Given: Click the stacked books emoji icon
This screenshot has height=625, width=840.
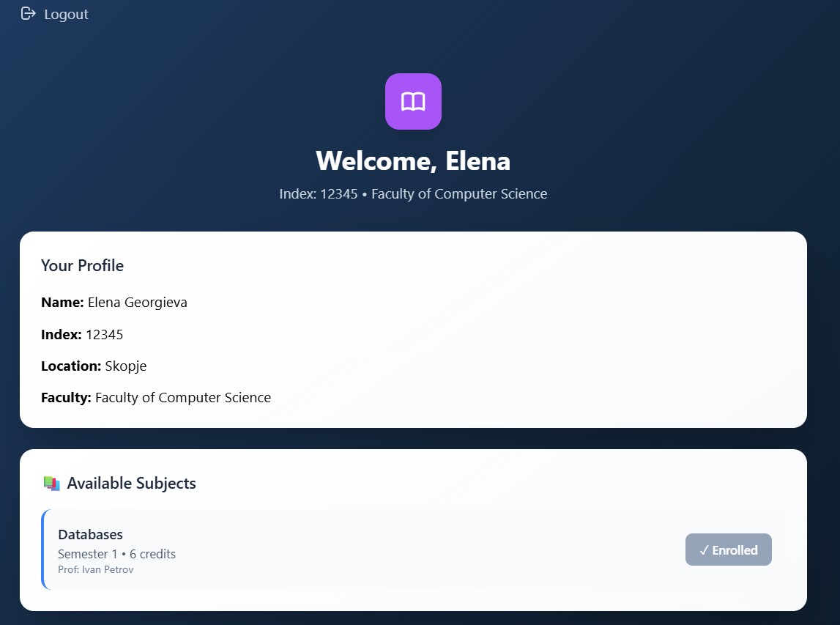Looking at the screenshot, I should [x=51, y=484].
